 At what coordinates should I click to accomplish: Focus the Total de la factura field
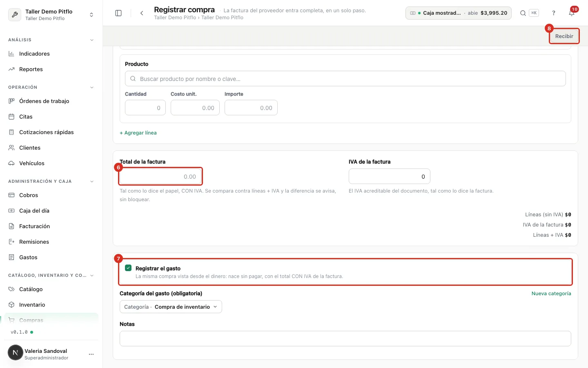click(x=160, y=177)
